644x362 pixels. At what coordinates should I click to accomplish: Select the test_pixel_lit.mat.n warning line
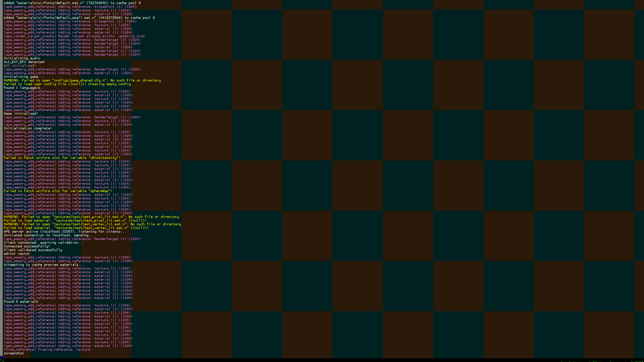click(x=91, y=217)
